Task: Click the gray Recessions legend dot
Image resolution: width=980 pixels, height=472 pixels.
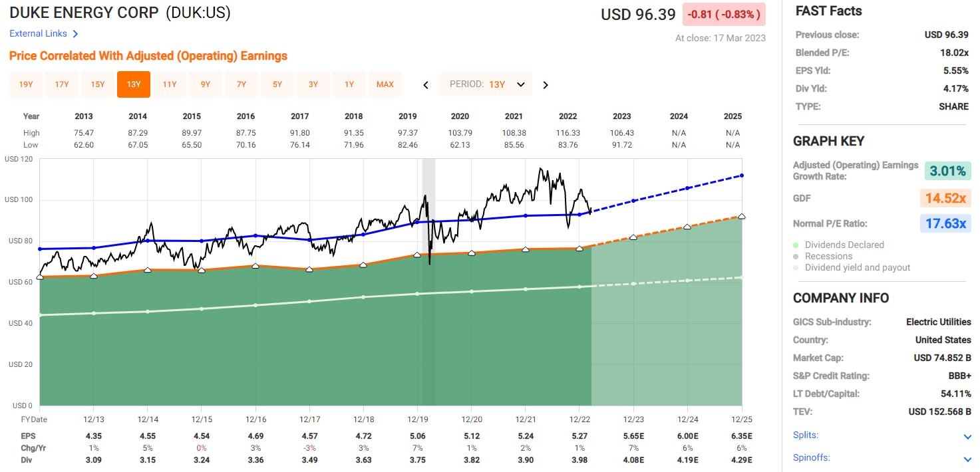Action: tap(797, 257)
